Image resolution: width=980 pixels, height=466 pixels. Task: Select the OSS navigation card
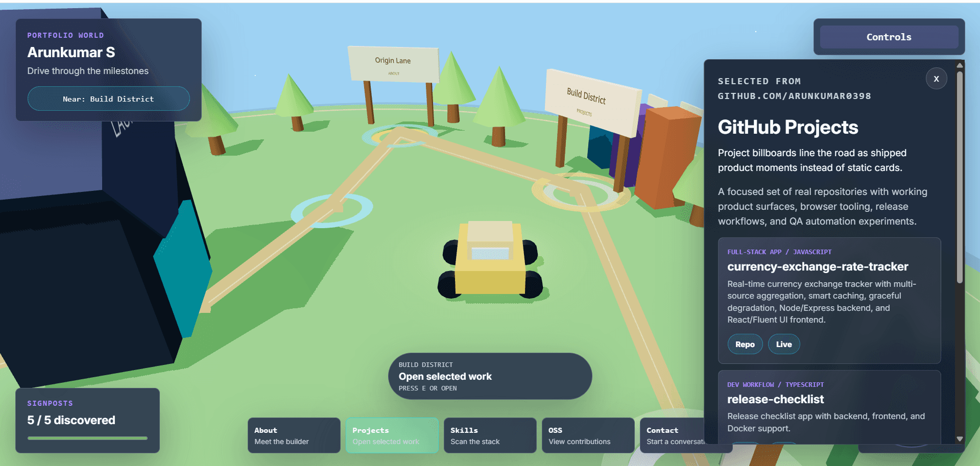click(x=588, y=435)
